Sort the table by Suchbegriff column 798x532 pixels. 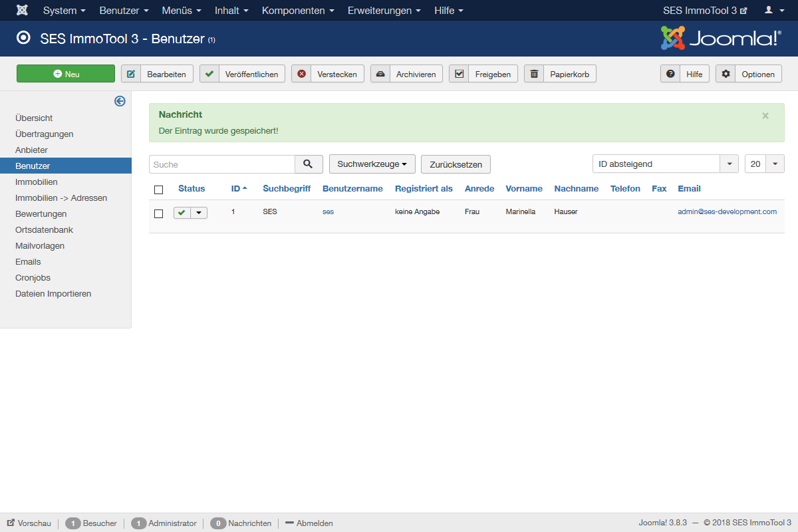(287, 189)
